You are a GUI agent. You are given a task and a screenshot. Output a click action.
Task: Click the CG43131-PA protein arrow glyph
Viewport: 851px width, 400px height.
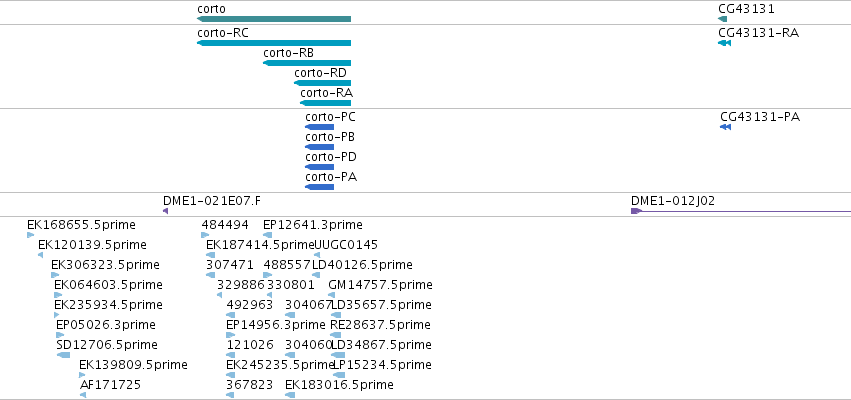click(726, 127)
